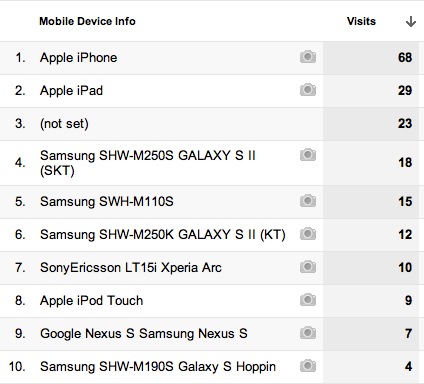Sort by Mobile Device Info column header

87,21
